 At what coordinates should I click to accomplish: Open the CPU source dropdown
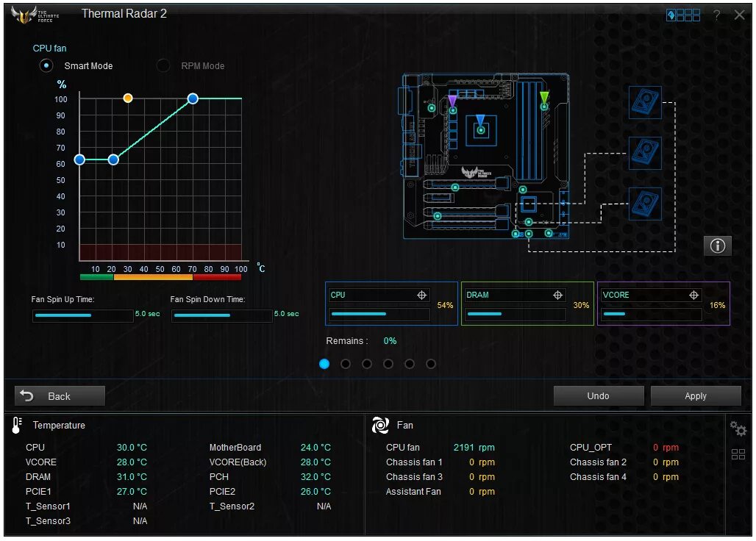[x=379, y=295]
